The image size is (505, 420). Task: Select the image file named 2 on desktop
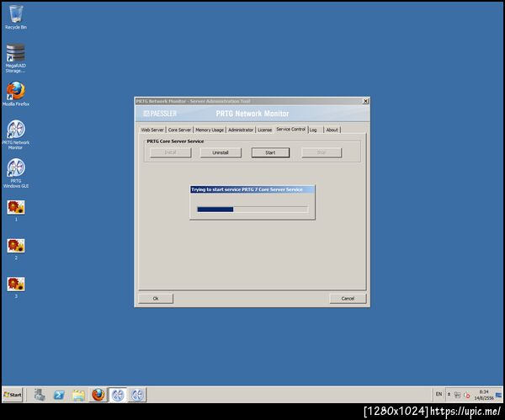tap(16, 249)
